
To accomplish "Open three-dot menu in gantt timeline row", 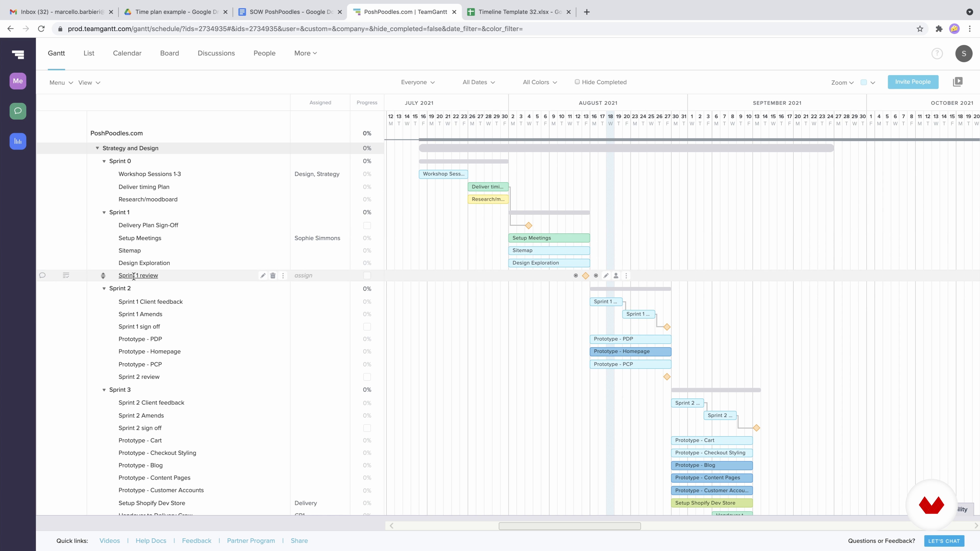I will click(626, 275).
